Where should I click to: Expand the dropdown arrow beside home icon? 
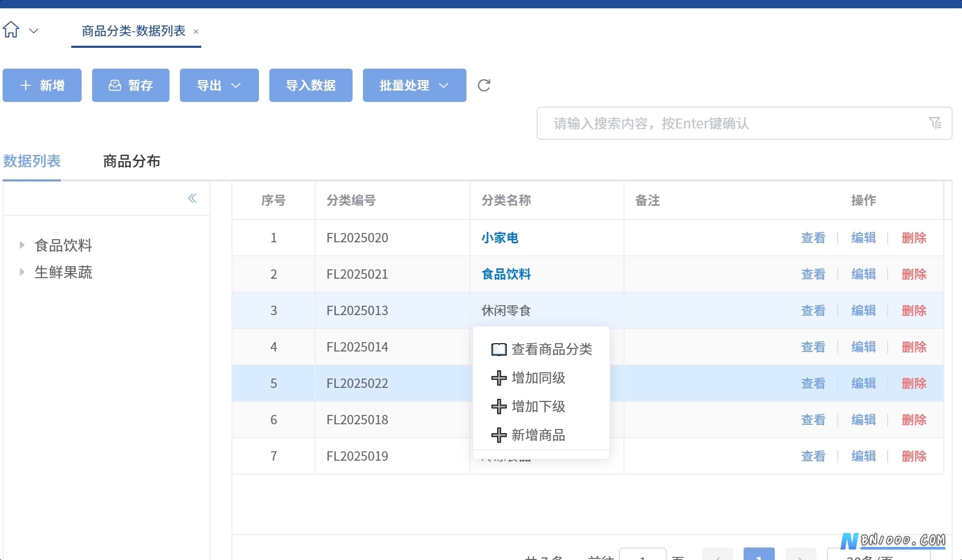pos(34,31)
